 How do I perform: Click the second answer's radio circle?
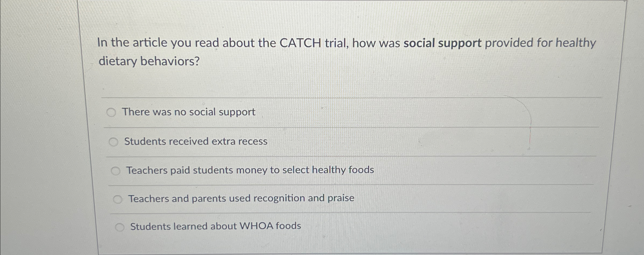tap(114, 141)
